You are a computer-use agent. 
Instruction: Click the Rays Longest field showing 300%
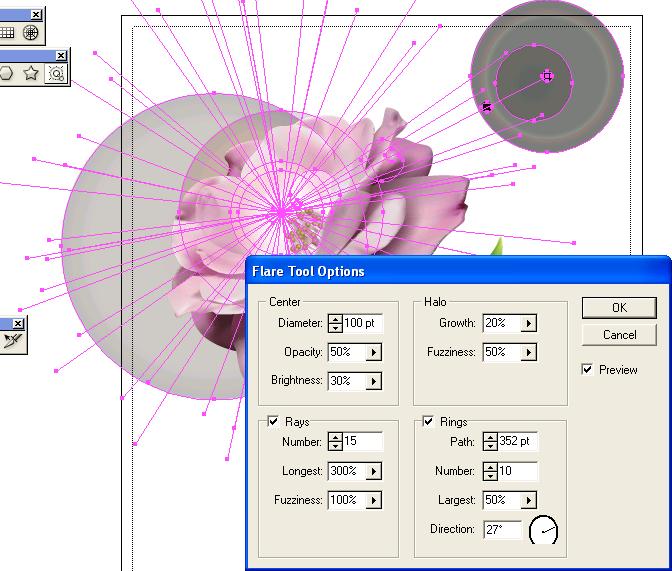[x=347, y=471]
